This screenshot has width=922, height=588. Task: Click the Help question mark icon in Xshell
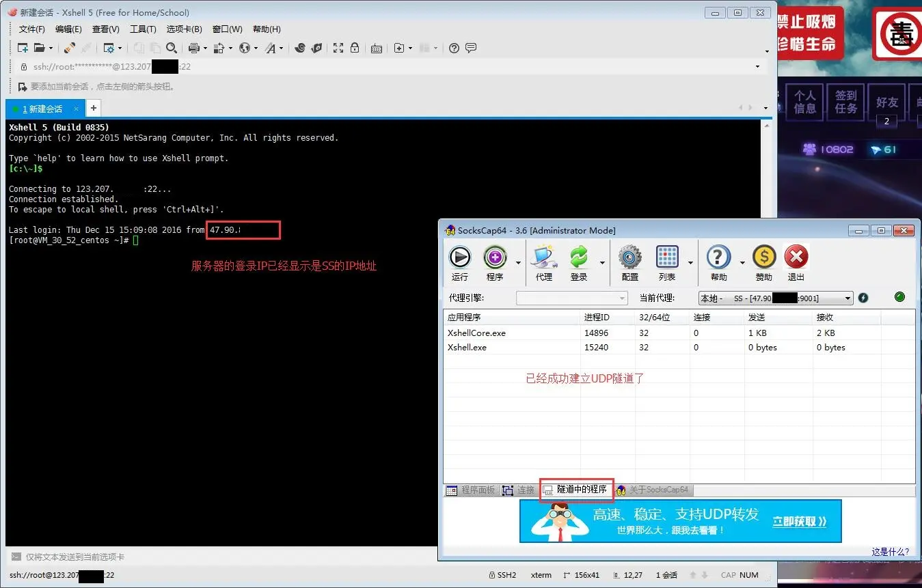coord(454,48)
